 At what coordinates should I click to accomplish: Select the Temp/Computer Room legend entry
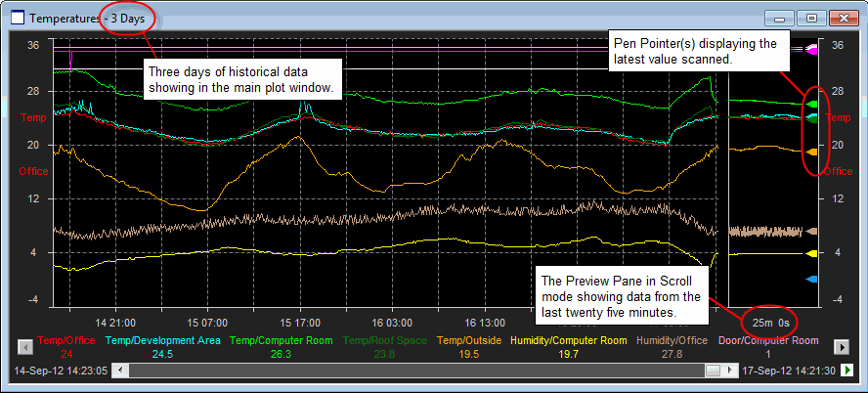280,340
